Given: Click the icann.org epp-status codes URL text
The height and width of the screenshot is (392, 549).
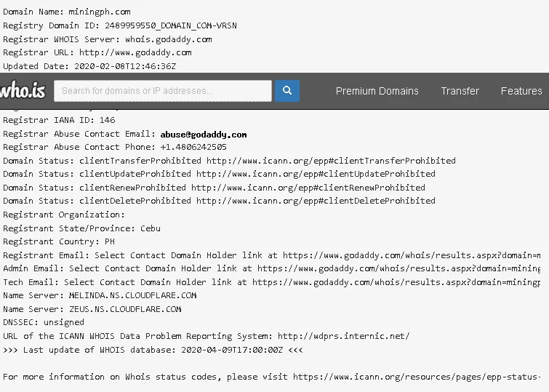Looking at the screenshot, I should (x=417, y=377).
